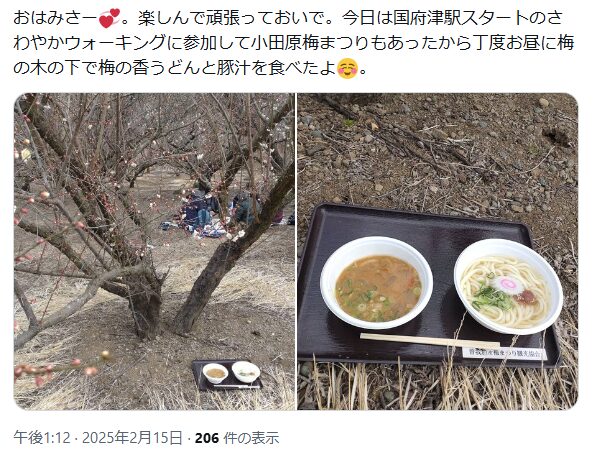The height and width of the screenshot is (449, 593).
Task: Open the plum tree photo on left
Action: (154, 252)
